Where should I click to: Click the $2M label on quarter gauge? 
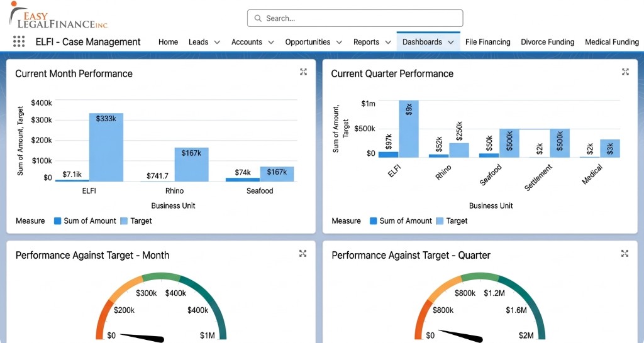click(526, 335)
